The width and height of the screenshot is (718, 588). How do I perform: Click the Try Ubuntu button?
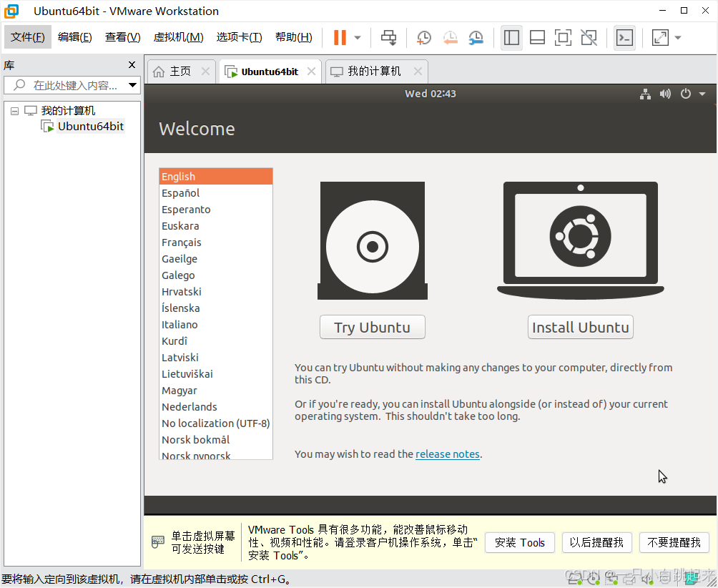373,327
